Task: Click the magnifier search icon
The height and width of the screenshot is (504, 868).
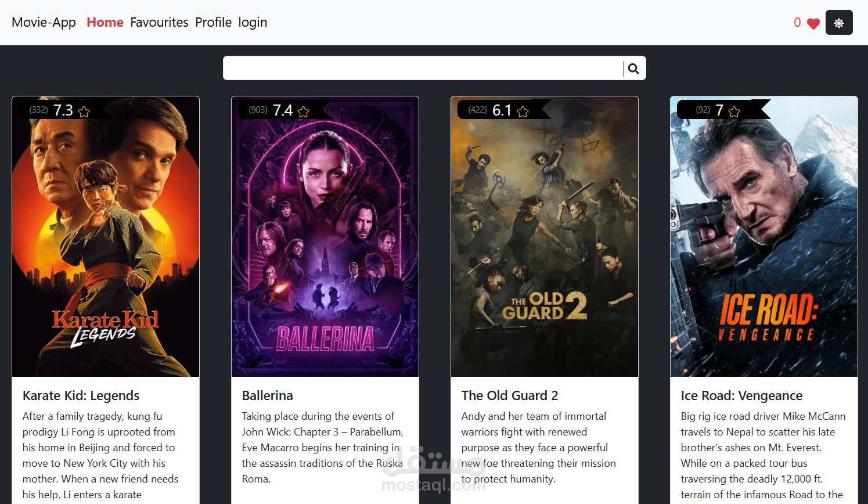Action: click(x=633, y=69)
